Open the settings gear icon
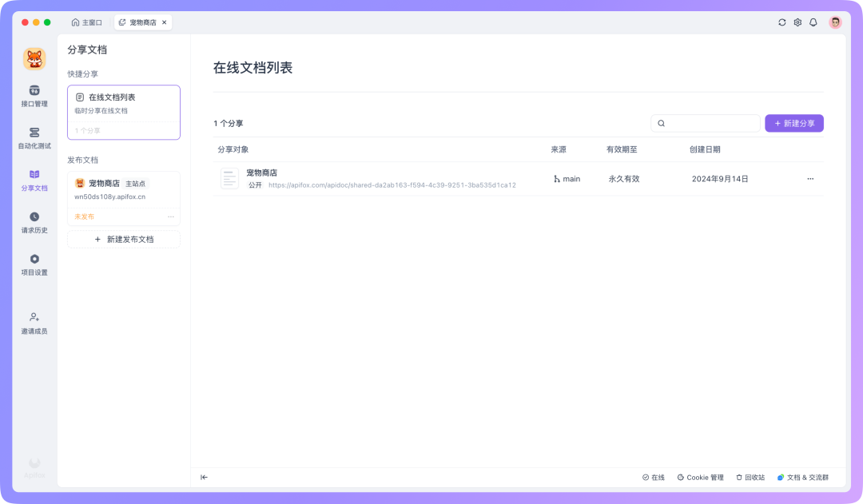The height and width of the screenshot is (504, 863). click(x=797, y=22)
